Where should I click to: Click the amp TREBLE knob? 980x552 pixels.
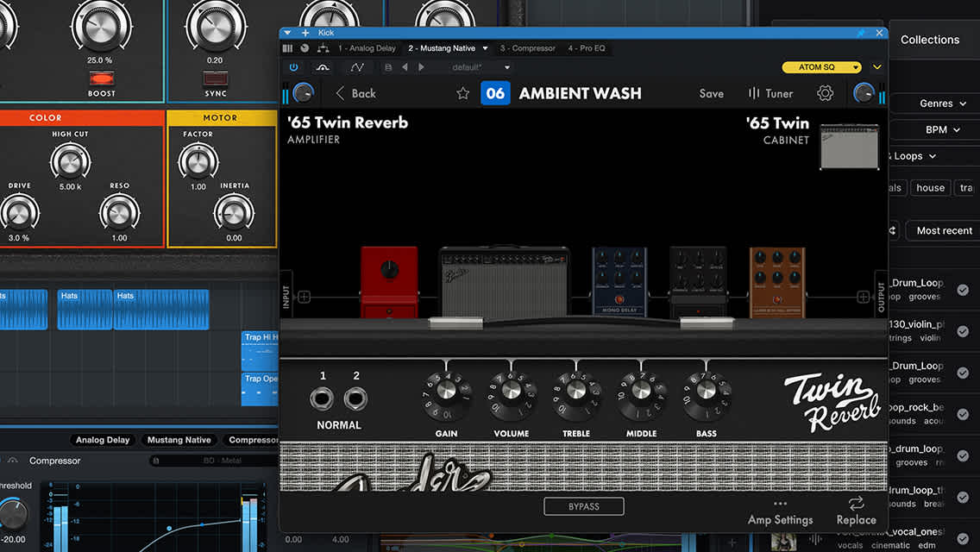coord(576,391)
